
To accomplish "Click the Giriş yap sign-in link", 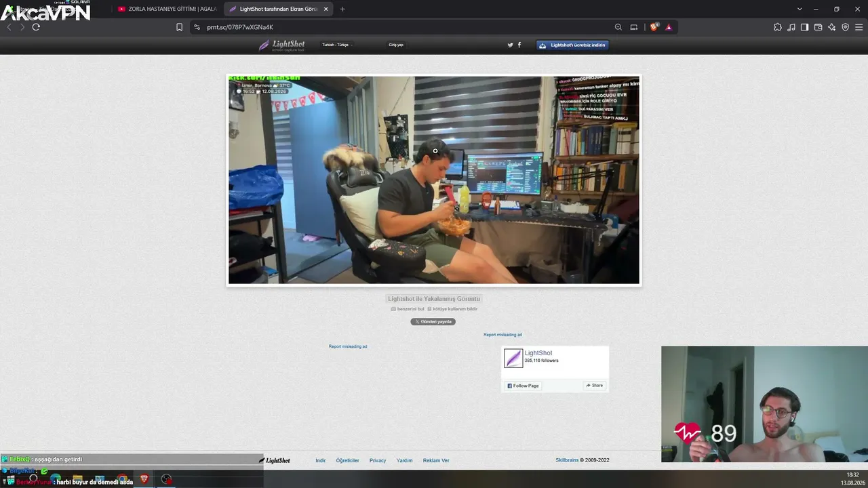I will (396, 45).
